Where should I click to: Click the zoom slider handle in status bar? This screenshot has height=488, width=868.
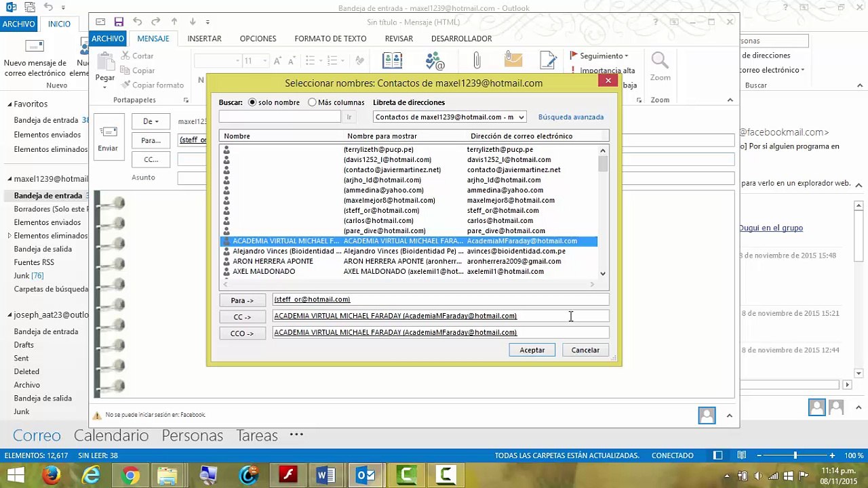tap(795, 455)
